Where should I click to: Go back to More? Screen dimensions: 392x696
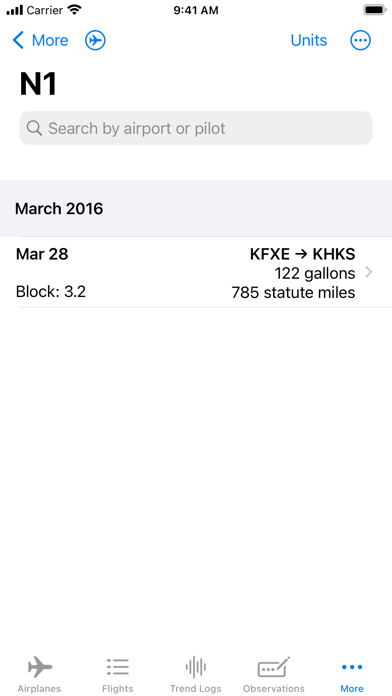click(40, 40)
